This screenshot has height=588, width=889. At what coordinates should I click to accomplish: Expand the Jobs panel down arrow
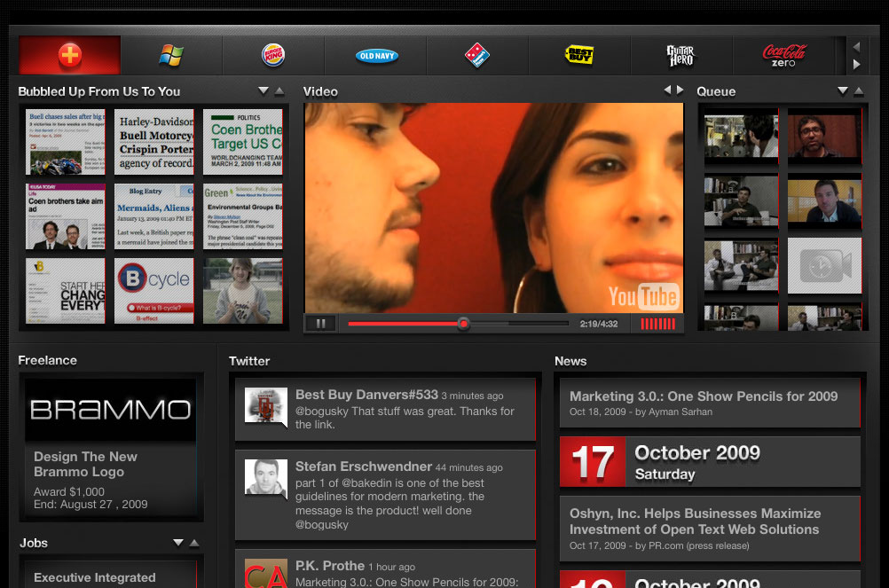[x=178, y=543]
